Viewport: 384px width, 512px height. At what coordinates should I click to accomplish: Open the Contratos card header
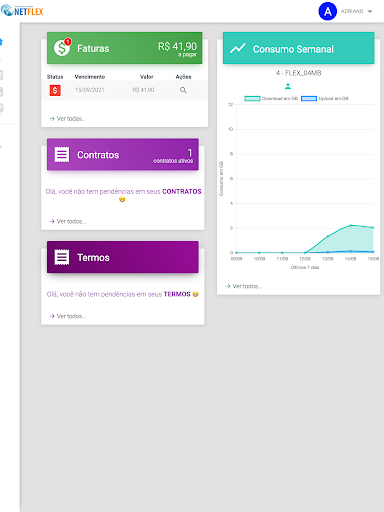123,154
